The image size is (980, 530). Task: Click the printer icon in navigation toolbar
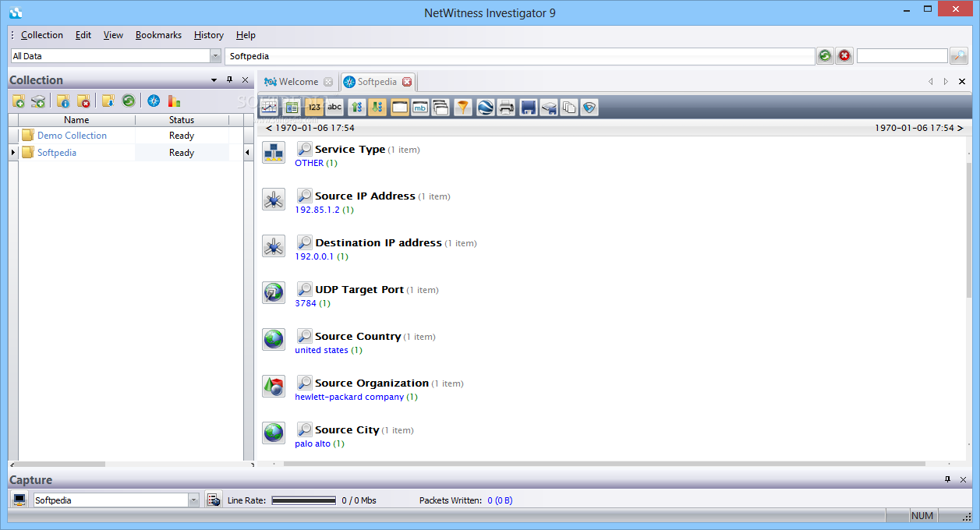click(x=507, y=108)
